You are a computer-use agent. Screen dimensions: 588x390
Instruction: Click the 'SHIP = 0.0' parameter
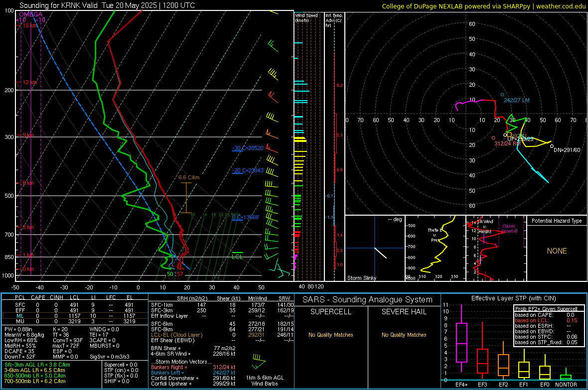tap(117, 381)
